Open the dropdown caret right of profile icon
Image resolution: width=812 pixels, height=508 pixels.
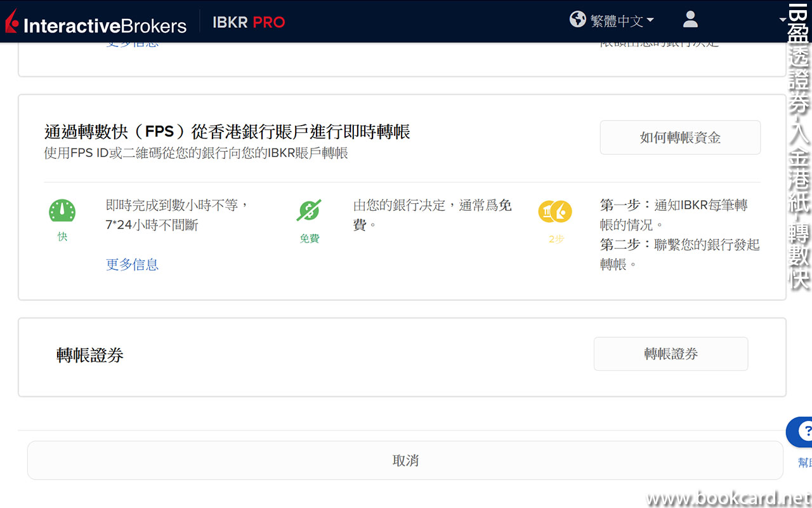[x=782, y=20]
